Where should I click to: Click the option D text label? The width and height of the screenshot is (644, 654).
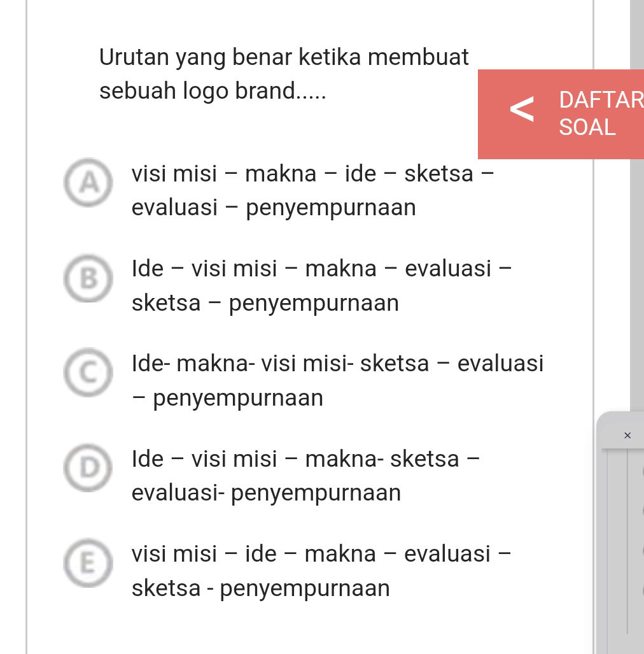[305, 475]
